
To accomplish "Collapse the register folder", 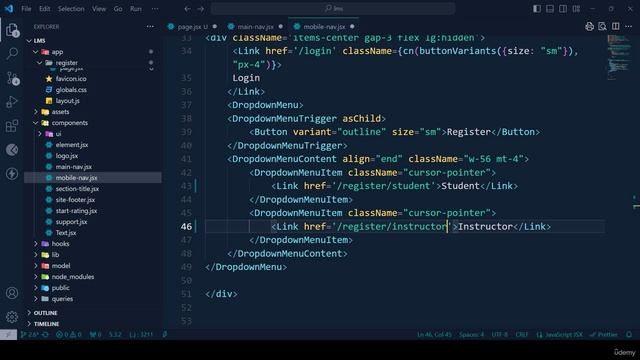I will (x=39, y=63).
